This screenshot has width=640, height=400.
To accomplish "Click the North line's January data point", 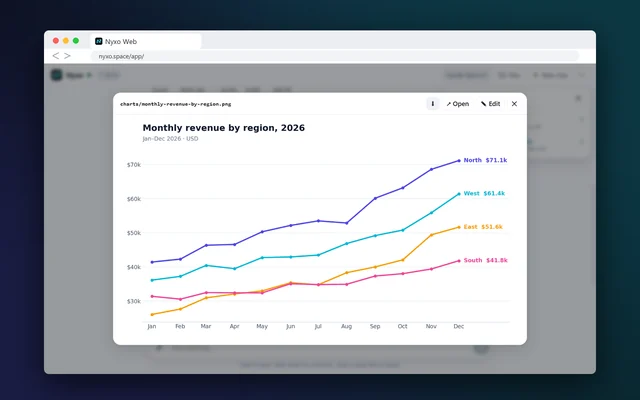I will click(152, 262).
